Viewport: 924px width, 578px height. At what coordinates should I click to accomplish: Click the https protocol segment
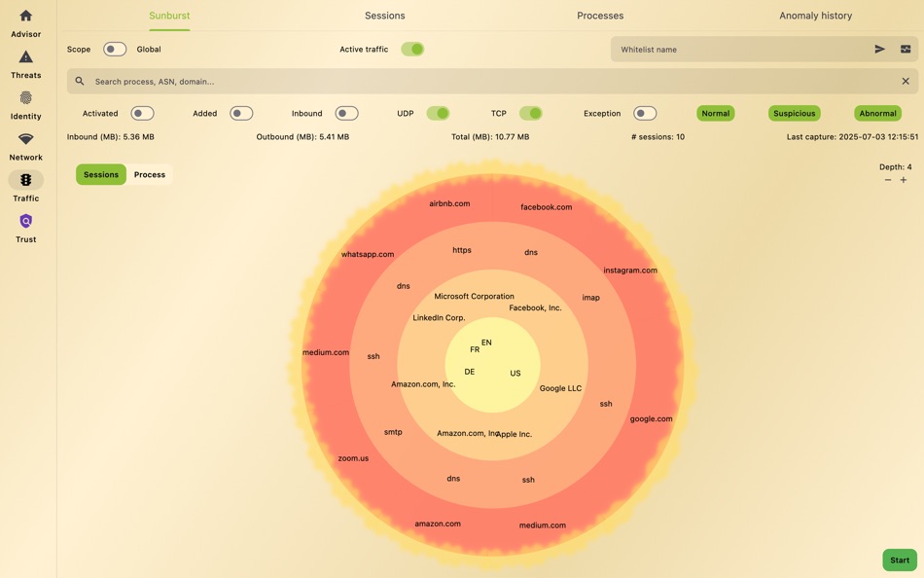click(462, 250)
